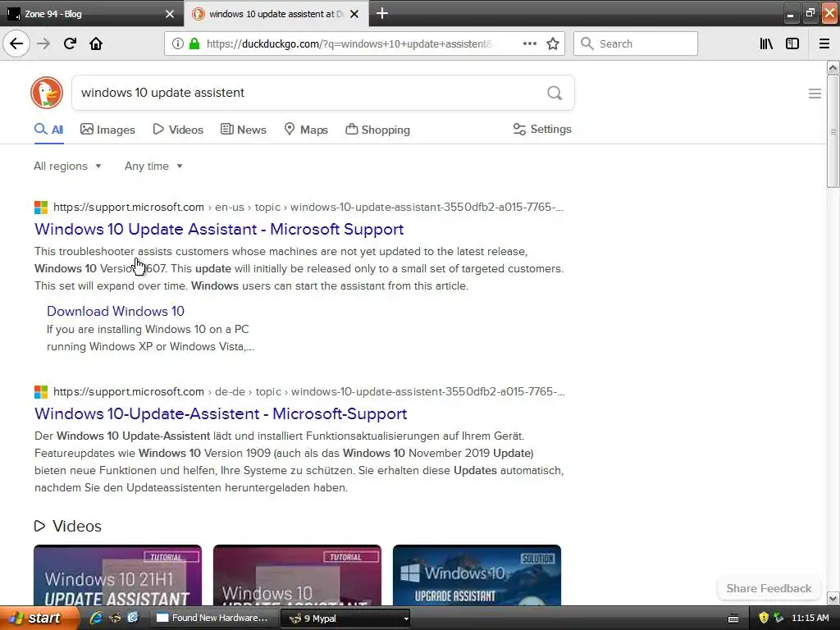Click the 11:15 AM clock
Screen dimensions: 840x630
(x=810, y=619)
